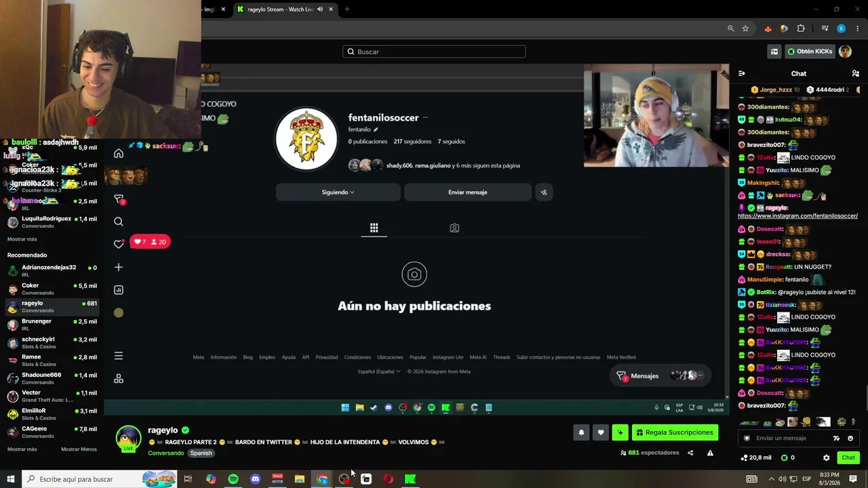Select the tagged photos tab on the profile

(454, 228)
